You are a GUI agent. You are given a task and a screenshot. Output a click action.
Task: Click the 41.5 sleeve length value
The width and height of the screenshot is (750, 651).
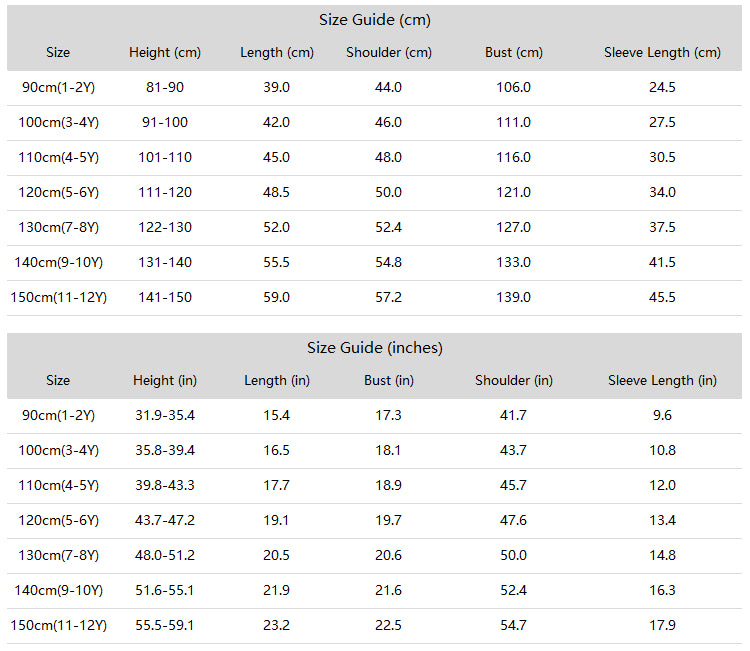(662, 263)
